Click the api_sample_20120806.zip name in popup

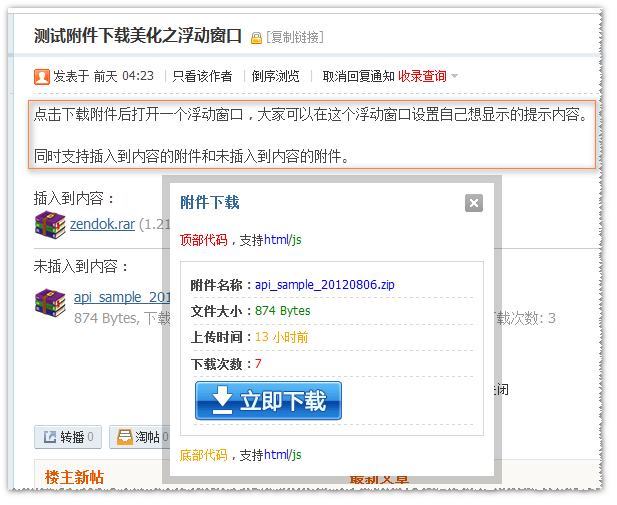(x=325, y=285)
